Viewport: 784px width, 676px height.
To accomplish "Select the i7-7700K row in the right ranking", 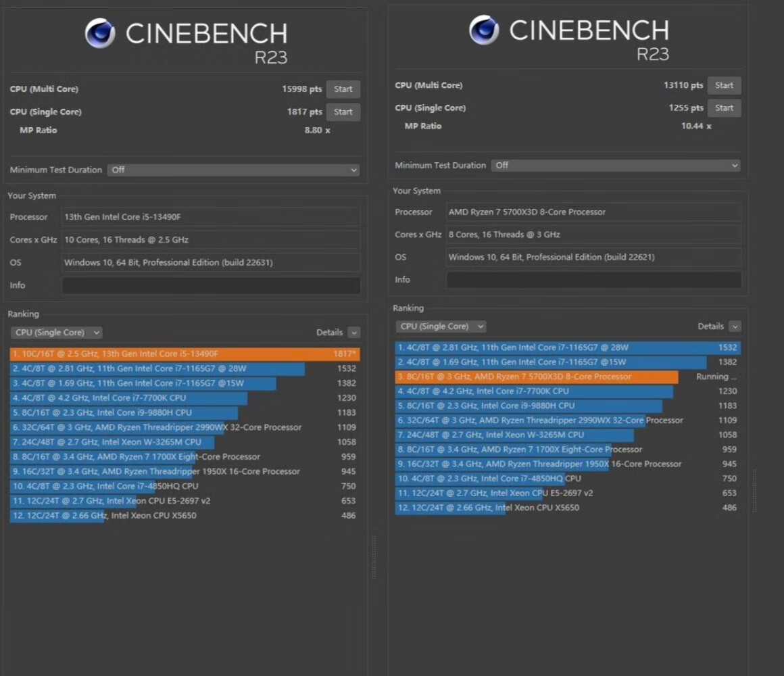I will tap(568, 391).
